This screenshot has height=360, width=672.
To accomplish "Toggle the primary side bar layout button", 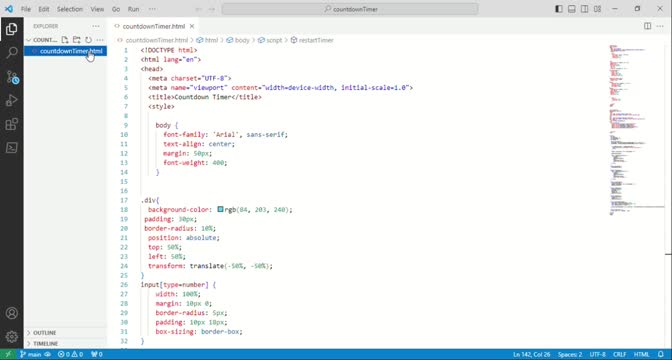I will pyautogui.click(x=558, y=9).
